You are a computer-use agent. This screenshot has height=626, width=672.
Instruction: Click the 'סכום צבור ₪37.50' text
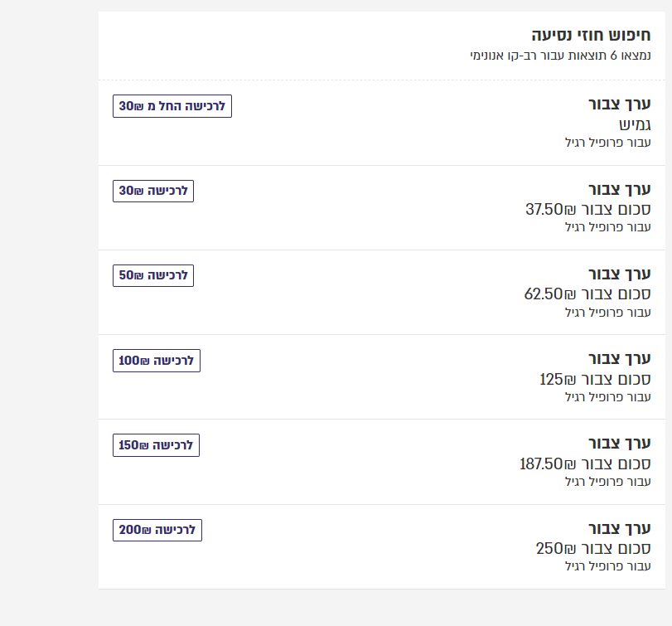(588, 209)
